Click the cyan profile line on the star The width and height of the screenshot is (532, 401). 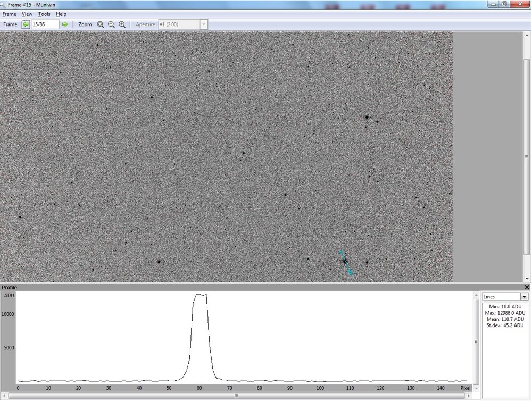(346, 262)
